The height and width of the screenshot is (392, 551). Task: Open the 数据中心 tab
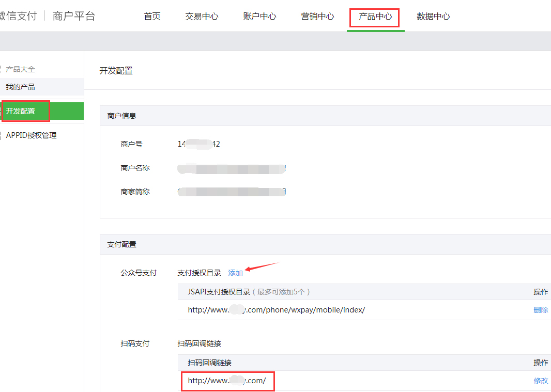433,17
